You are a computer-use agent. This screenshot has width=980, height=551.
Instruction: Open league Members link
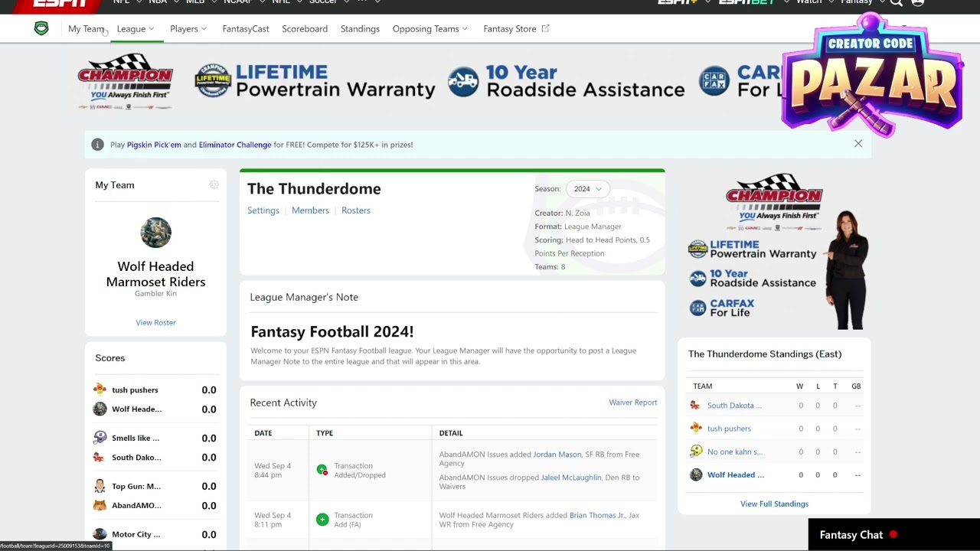[x=310, y=210]
